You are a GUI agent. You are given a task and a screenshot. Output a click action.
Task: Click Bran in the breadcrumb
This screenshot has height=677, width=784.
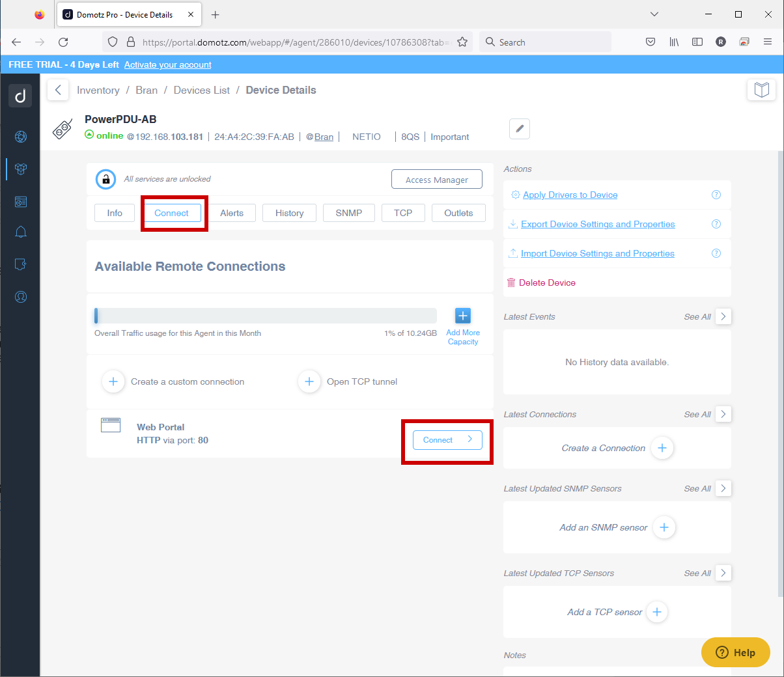(147, 90)
